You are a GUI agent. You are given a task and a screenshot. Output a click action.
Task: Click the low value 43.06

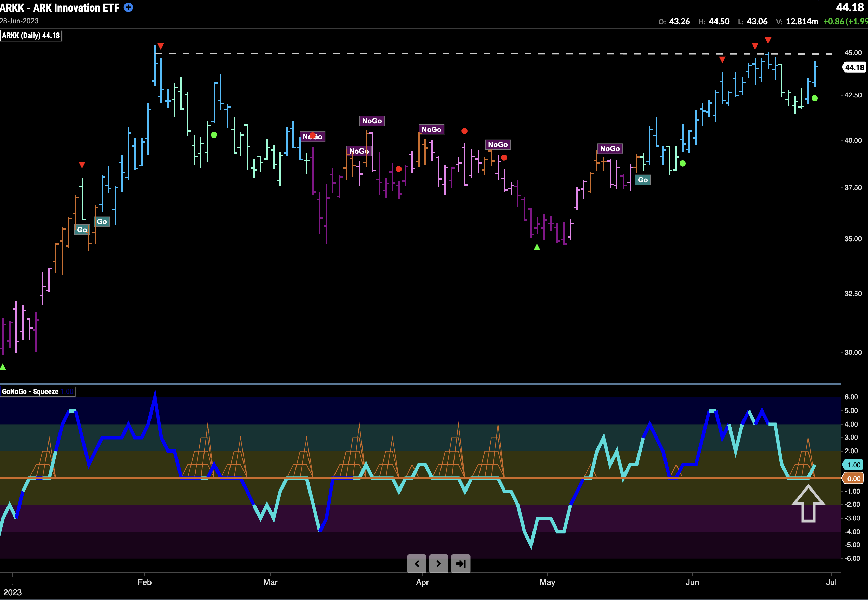click(757, 22)
